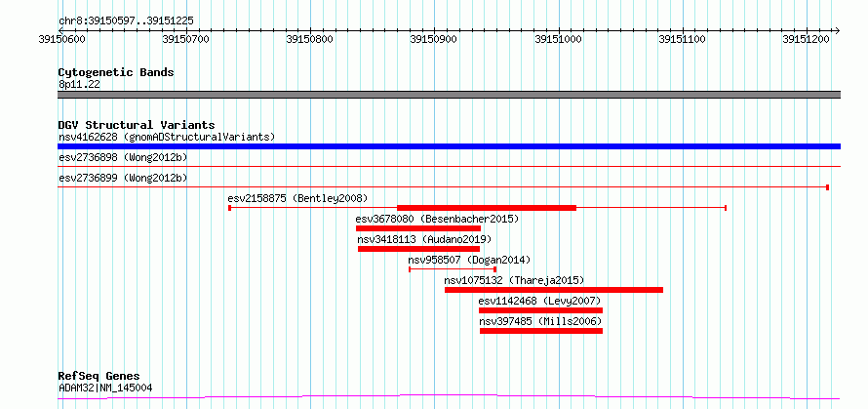Viewport: 868px width, 409px height.
Task: Select ruler position 39151200
Action: 806,39
